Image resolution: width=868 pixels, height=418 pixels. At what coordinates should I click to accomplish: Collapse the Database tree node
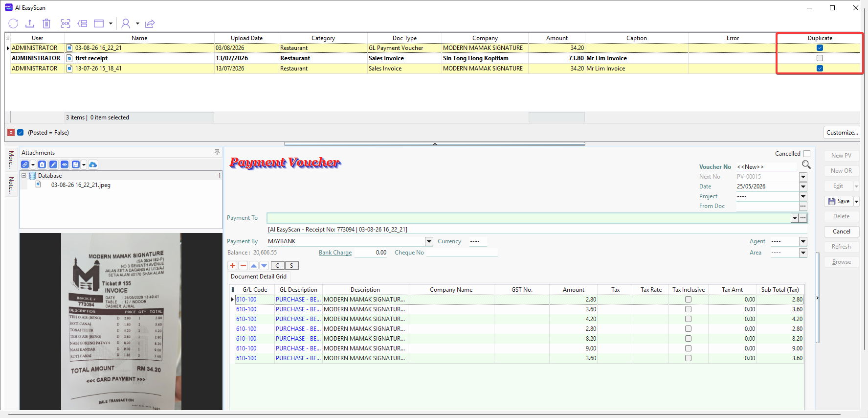point(23,175)
